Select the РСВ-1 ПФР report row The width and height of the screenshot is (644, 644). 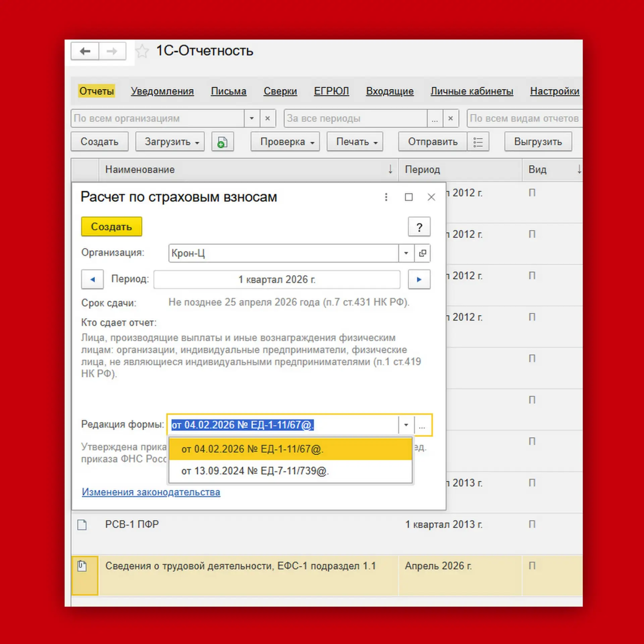[327, 534]
